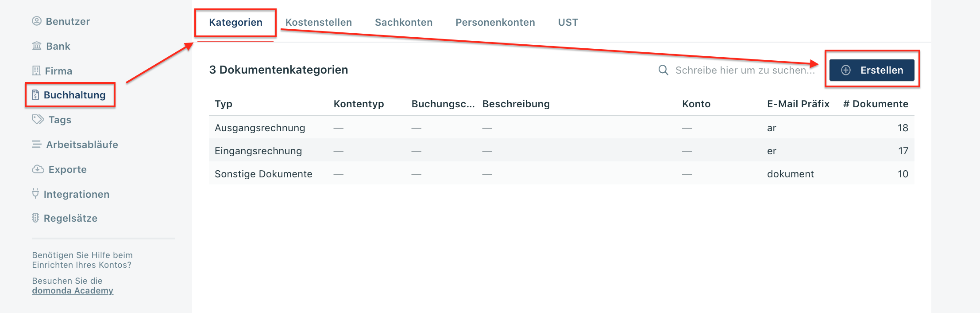Select the Arbeitsabläufe sidebar icon
Screen dimensions: 980x313
pyautogui.click(x=36, y=144)
